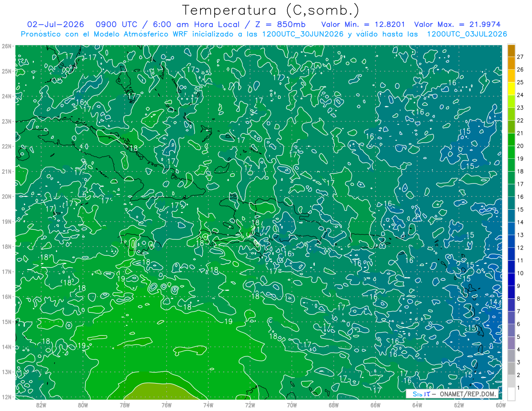This screenshot has width=532, height=411.
Task: Click colorbar label "4"
Action: [x=519, y=349]
